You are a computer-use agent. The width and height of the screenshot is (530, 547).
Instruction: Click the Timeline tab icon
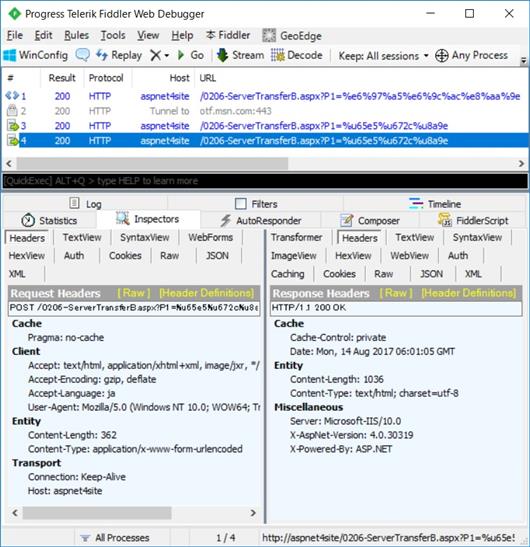(x=416, y=203)
